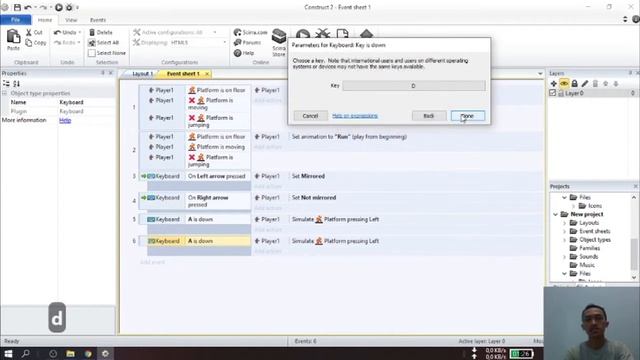Select the Event sheet 1 tab

tap(183, 74)
